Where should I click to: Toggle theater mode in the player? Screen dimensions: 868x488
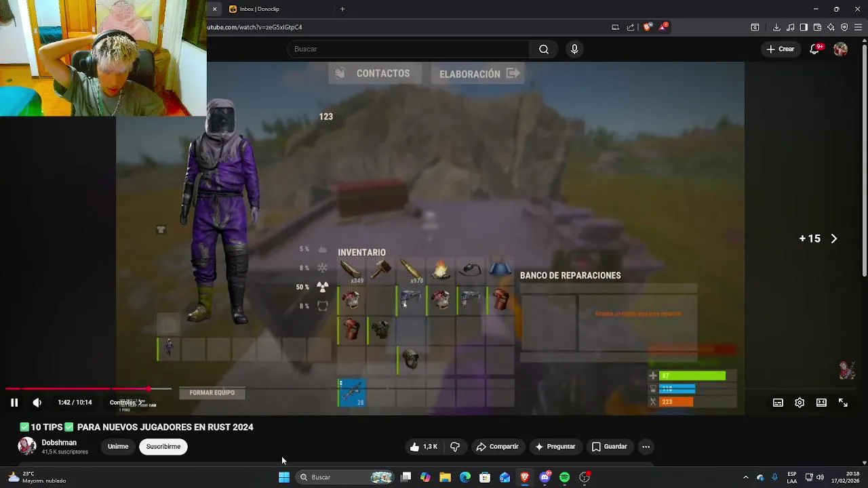(821, 403)
